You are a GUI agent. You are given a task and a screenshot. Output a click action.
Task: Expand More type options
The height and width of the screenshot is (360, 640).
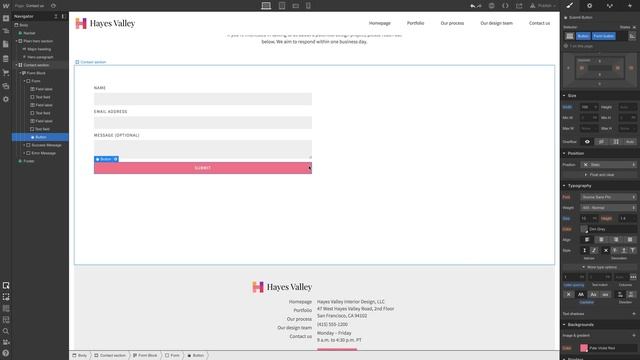click(599, 267)
